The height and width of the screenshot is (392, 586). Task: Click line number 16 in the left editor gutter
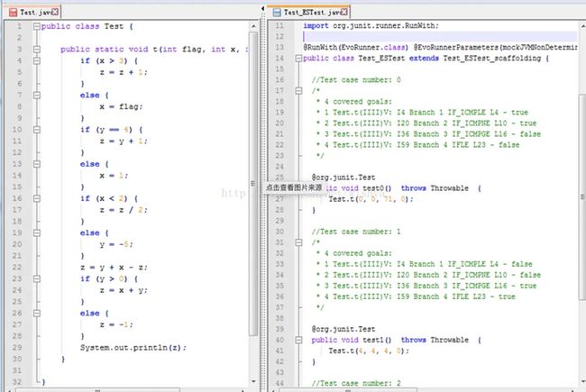pyautogui.click(x=17, y=198)
